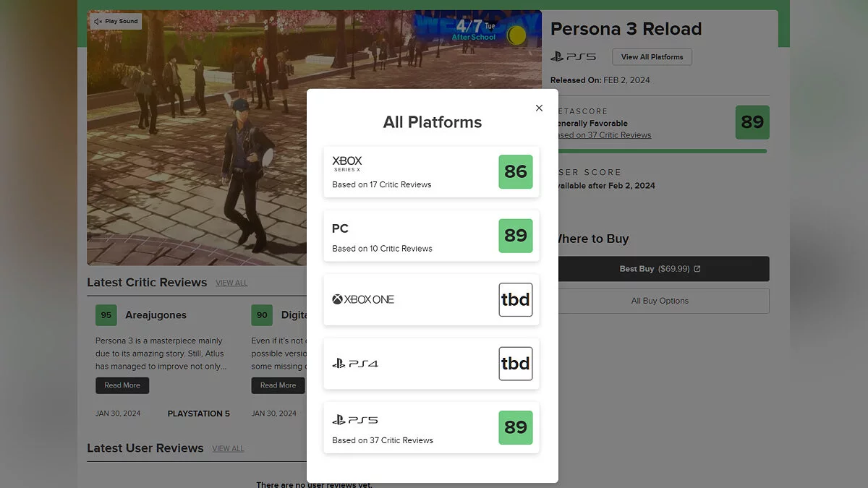View all latest user reviews
The height and width of the screenshot is (488, 868).
point(228,448)
